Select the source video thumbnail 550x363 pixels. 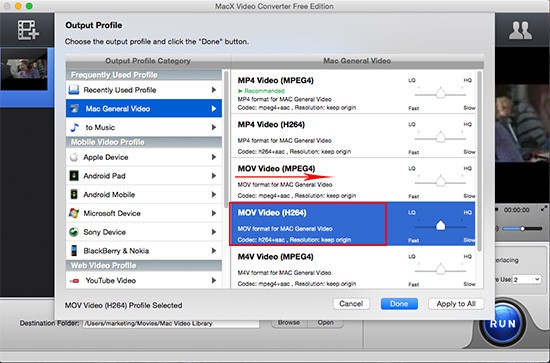click(24, 69)
